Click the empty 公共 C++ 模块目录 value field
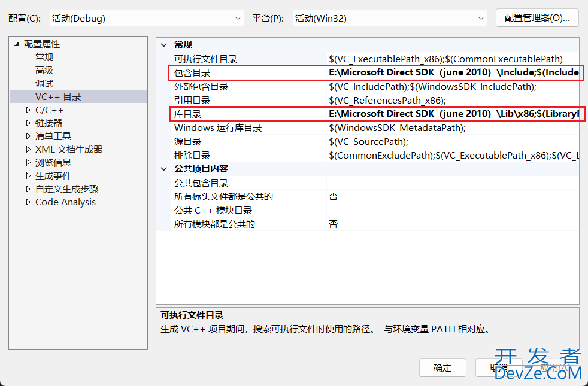The height and width of the screenshot is (386, 588). pos(453,210)
